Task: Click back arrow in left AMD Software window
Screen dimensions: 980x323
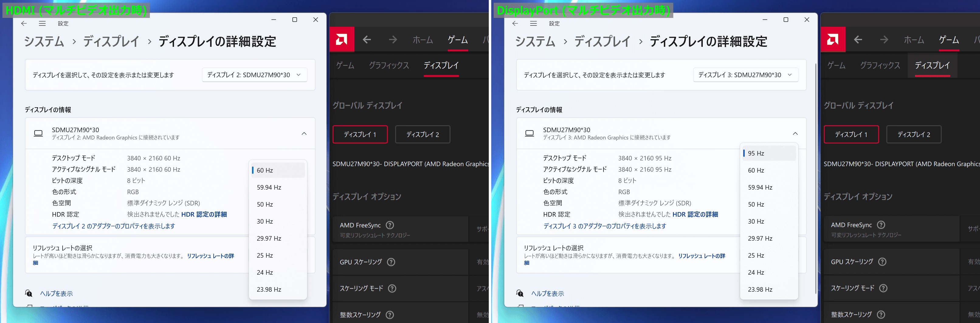Action: click(367, 40)
